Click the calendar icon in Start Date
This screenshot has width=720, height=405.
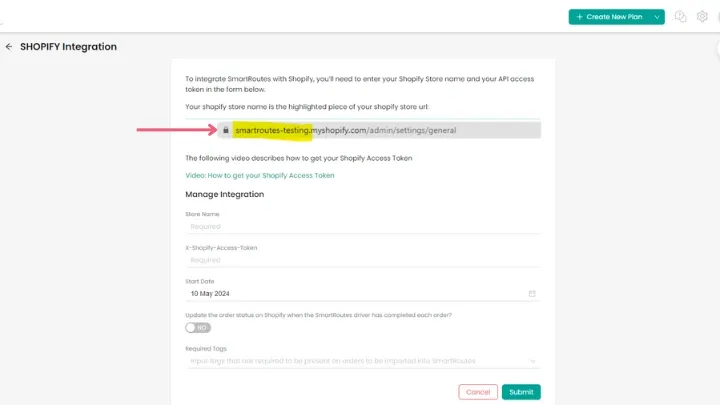(x=532, y=294)
